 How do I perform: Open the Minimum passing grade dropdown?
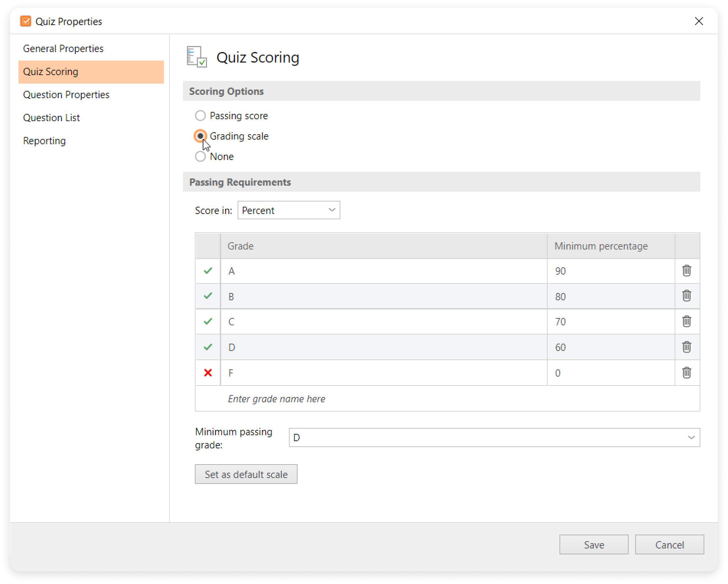point(690,438)
